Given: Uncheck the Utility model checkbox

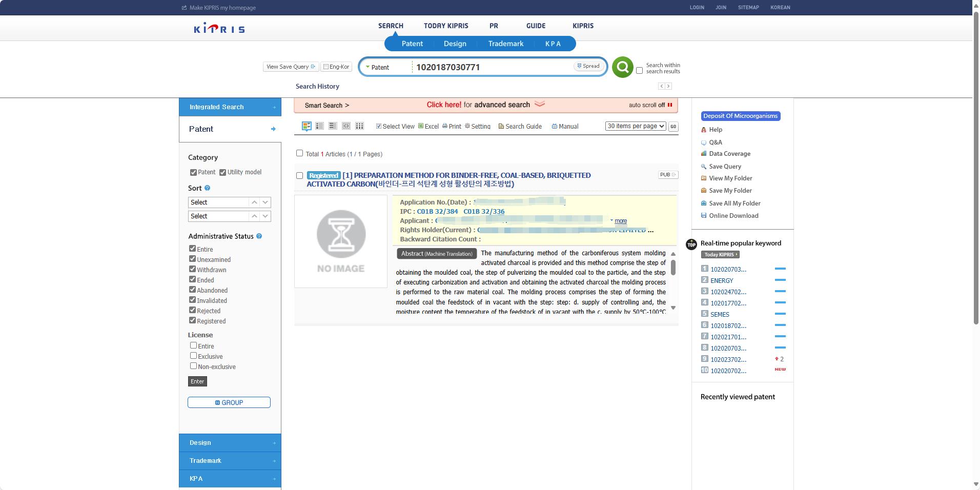Looking at the screenshot, I should click(222, 172).
